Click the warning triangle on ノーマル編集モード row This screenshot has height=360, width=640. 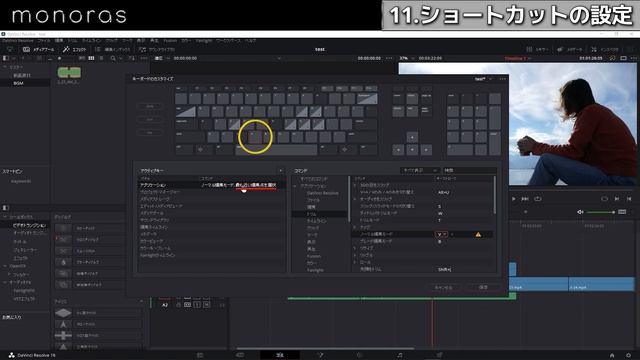[x=478, y=234]
